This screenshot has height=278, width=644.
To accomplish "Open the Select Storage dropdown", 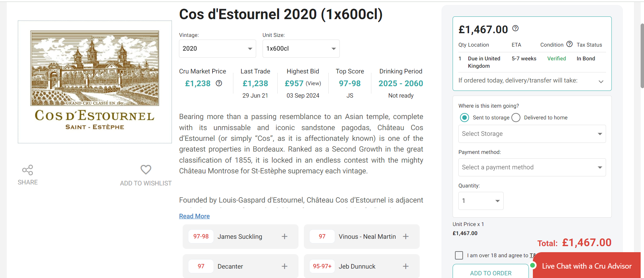I will (532, 134).
